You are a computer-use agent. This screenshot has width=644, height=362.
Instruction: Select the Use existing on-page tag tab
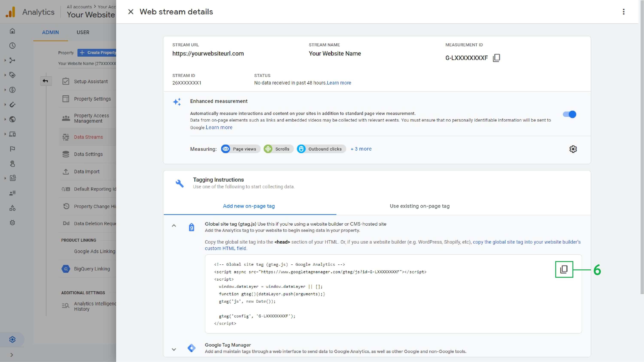click(x=419, y=206)
